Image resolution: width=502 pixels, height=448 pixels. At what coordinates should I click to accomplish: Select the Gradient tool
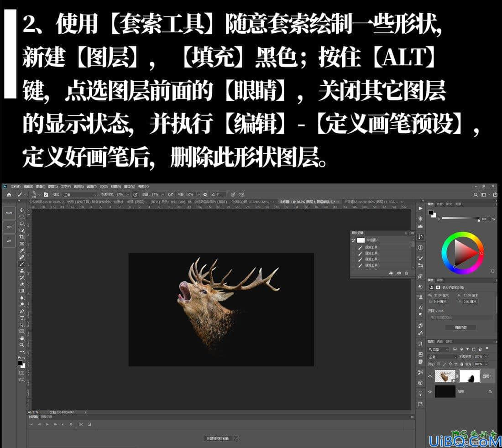[22, 291]
